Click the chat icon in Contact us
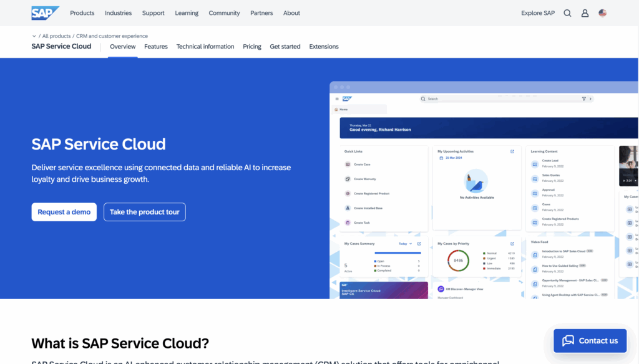 coord(568,341)
